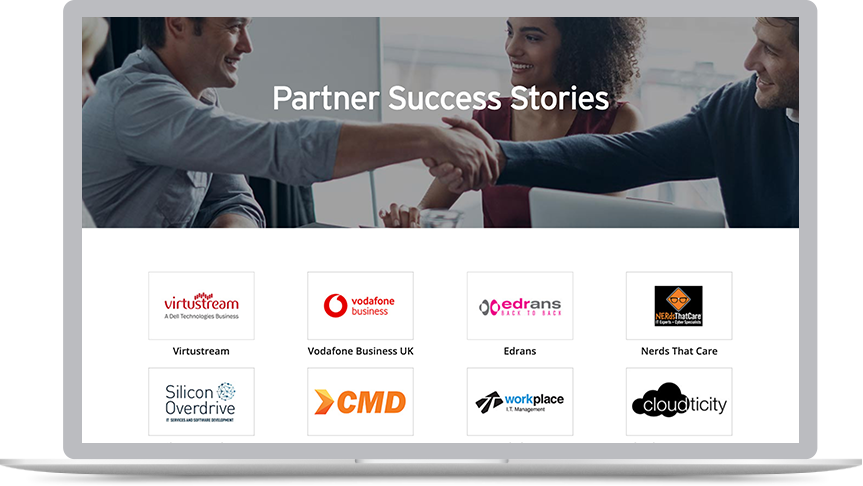Click the Virtustream text label

[x=201, y=351]
